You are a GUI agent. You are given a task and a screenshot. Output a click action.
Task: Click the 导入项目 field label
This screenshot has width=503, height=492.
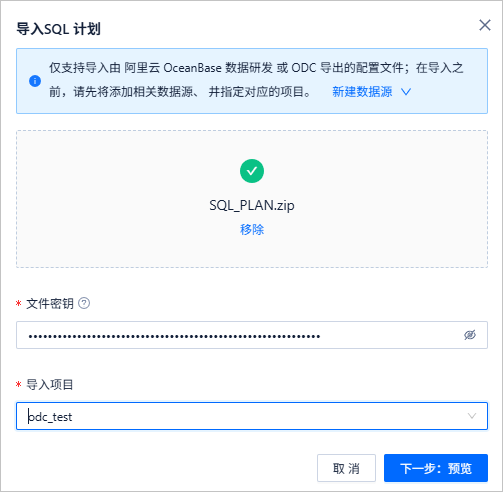click(x=50, y=385)
